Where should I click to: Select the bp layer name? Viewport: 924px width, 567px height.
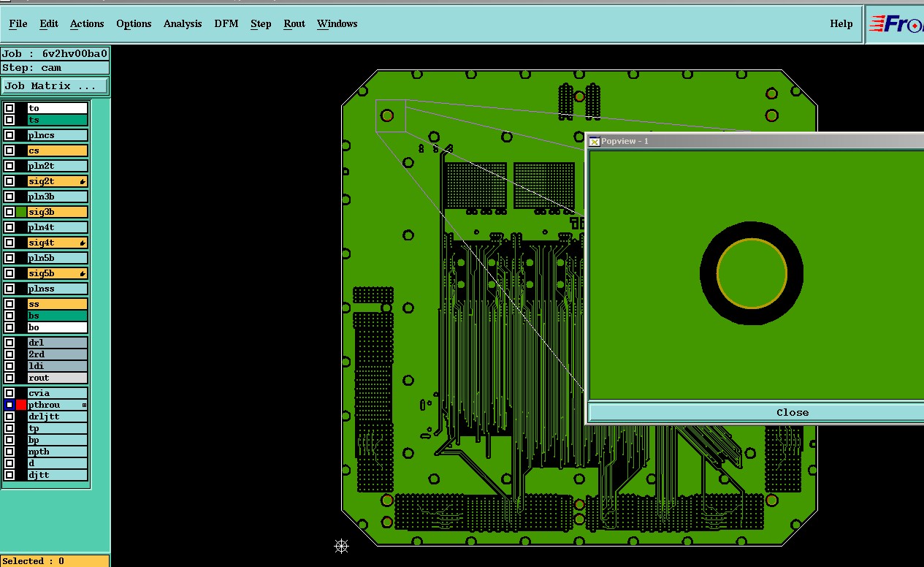[x=58, y=440]
